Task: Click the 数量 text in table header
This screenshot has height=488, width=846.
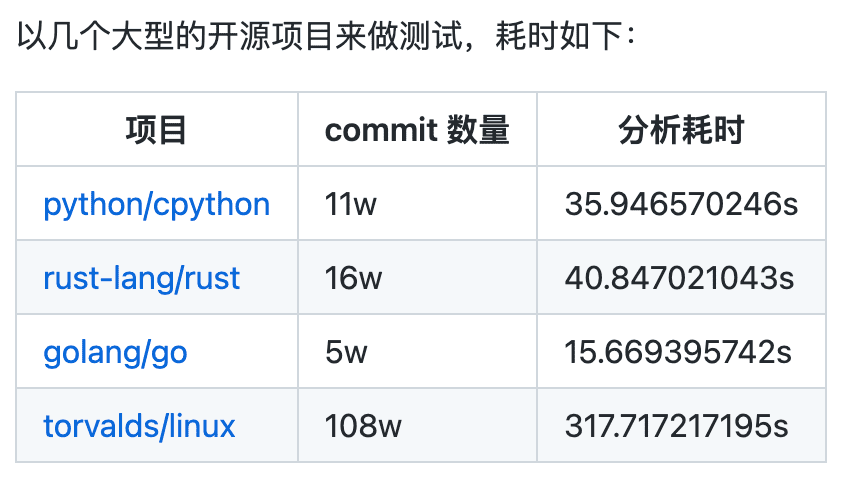Action: click(x=478, y=130)
